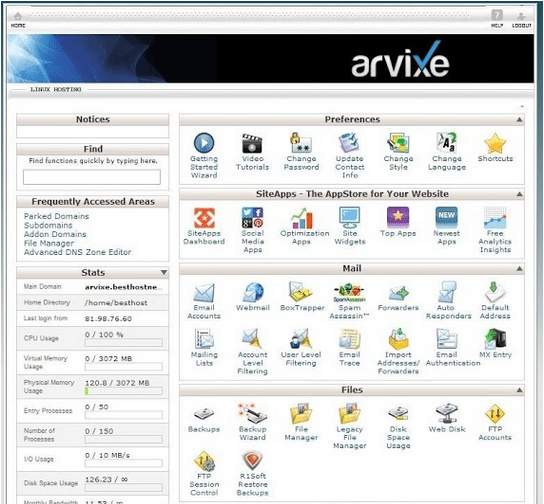Click main domain arvixe.besthostne value
Screen dimensions: 544x504
(124, 287)
